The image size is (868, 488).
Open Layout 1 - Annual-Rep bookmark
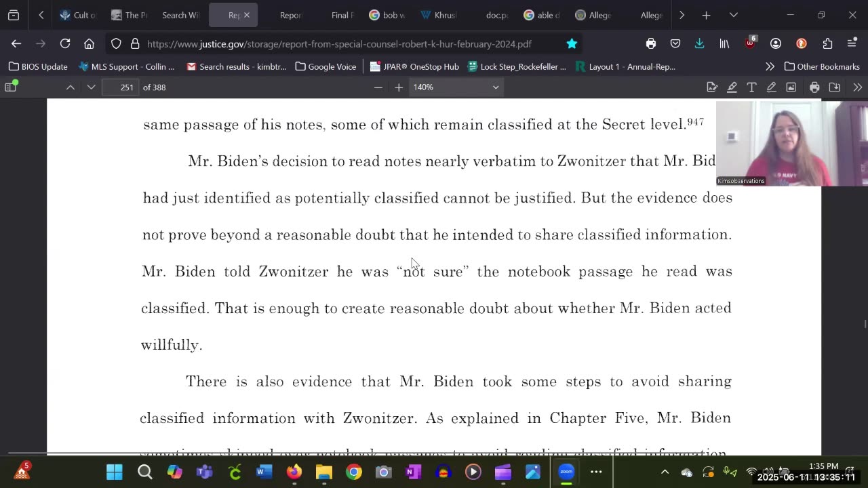[x=625, y=66]
